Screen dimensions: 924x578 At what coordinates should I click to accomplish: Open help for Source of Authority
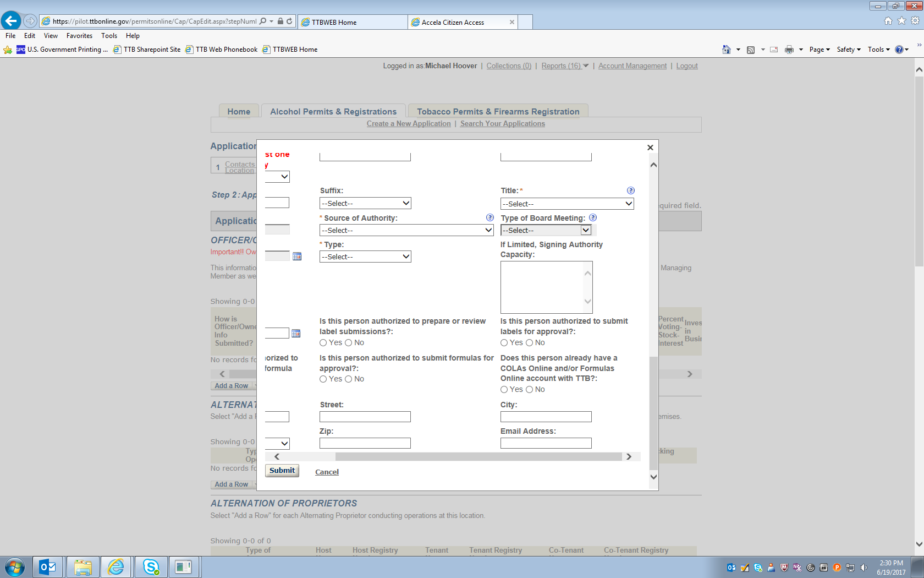coord(490,217)
